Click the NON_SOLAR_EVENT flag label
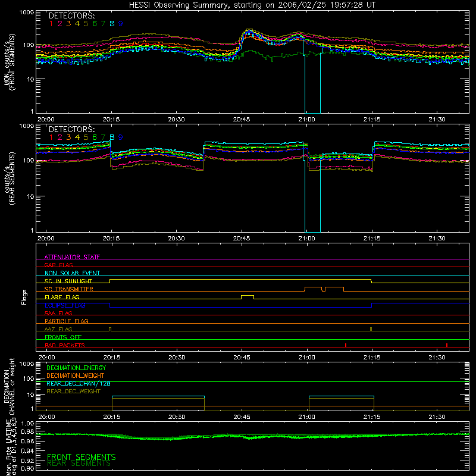This screenshot has height=476, width=476. coord(72,273)
